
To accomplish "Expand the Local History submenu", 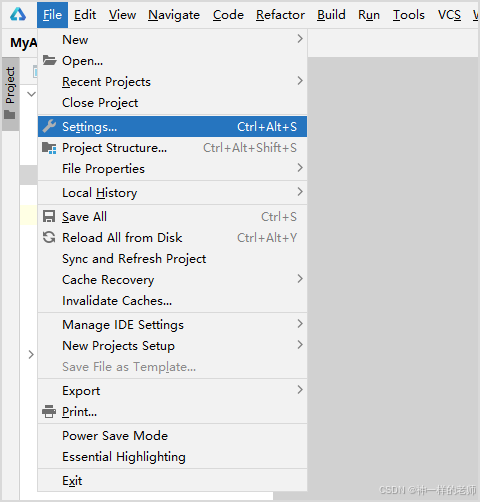I will [172, 192].
